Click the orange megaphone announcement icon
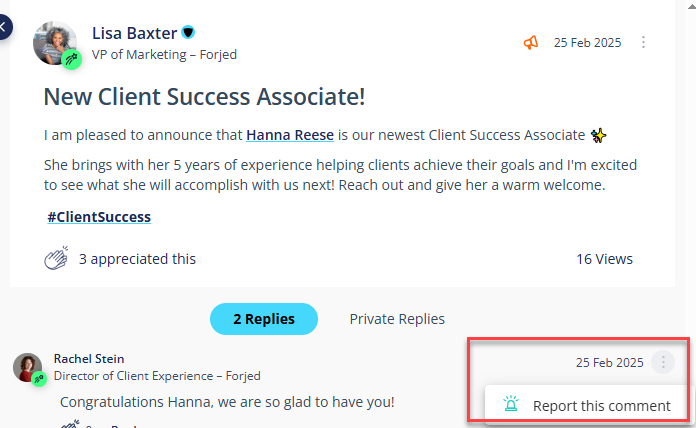 pyautogui.click(x=530, y=43)
